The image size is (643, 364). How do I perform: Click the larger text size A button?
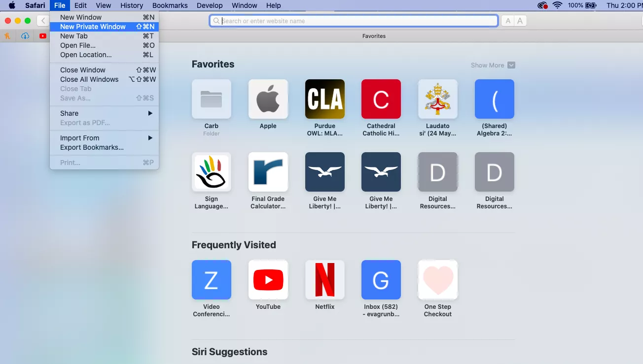520,21
